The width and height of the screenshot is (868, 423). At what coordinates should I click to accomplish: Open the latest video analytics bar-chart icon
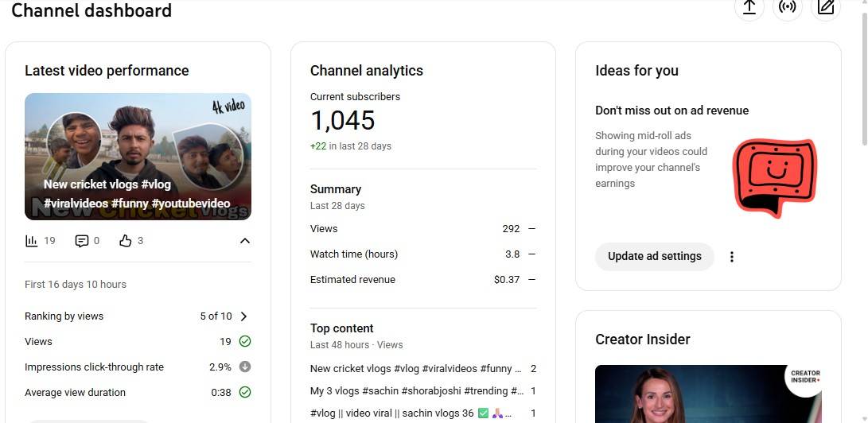click(32, 241)
